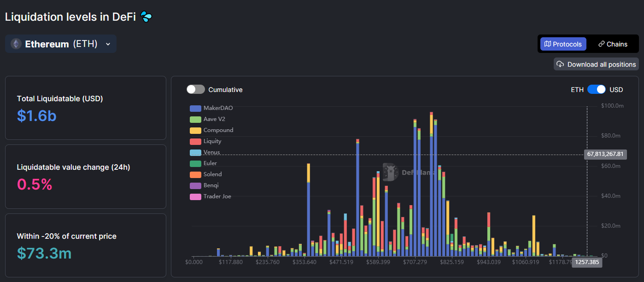Toggle Liquity legend swatch

click(195, 141)
